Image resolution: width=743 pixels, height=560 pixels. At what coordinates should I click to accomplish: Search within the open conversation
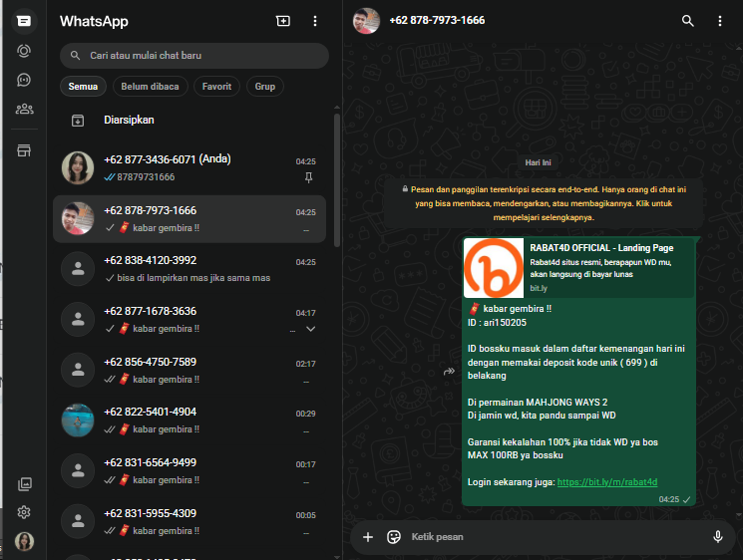click(687, 21)
